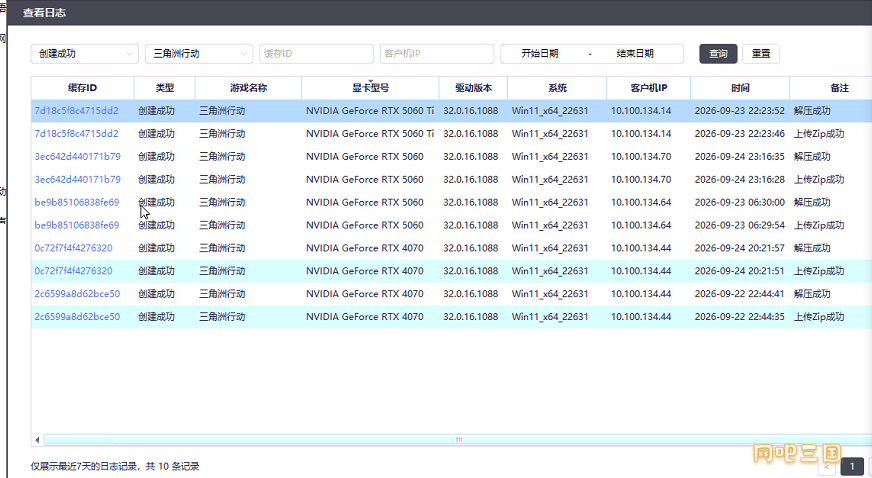Focus the 客户机IP search field
This screenshot has width=872, height=478.
tap(437, 54)
